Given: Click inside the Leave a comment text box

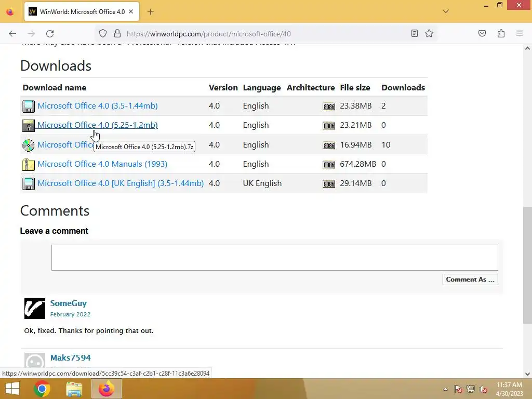Looking at the screenshot, I should (x=274, y=258).
